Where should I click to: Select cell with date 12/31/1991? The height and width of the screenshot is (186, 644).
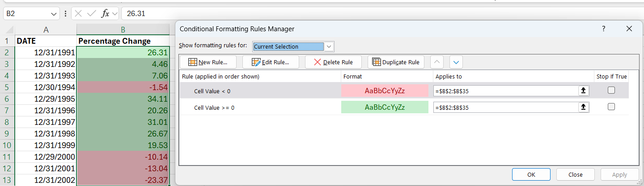tap(46, 53)
